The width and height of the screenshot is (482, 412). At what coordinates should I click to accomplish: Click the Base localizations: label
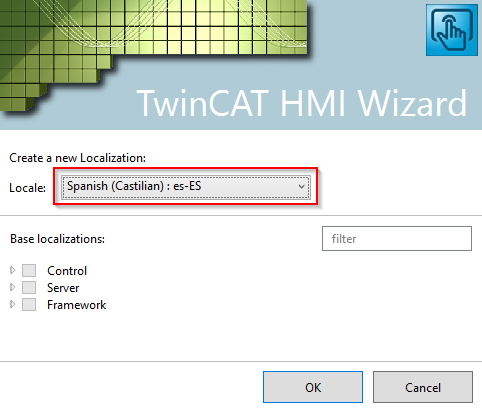[57, 239]
